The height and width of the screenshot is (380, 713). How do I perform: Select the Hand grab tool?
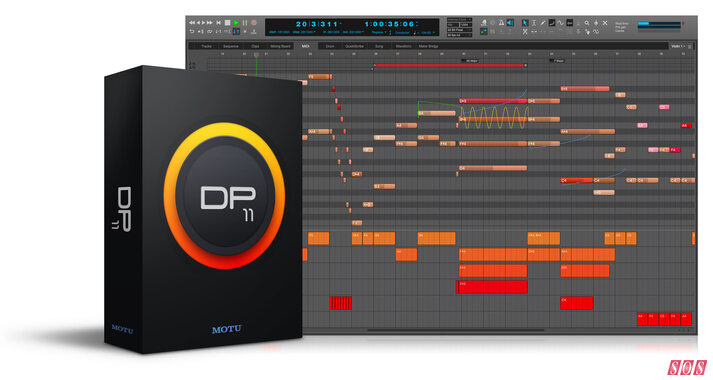pyautogui.click(x=587, y=32)
